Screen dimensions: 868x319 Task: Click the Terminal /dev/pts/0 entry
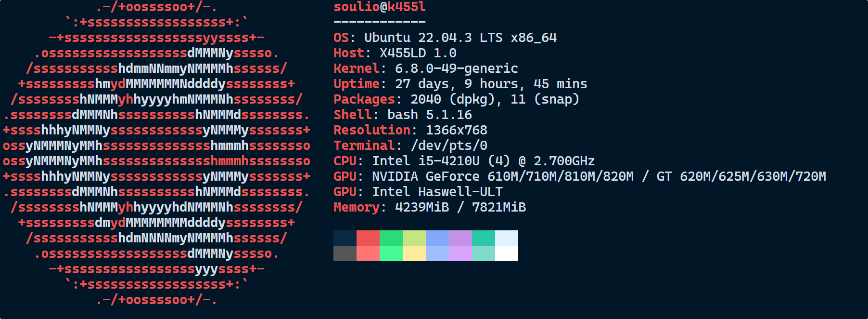click(410, 146)
